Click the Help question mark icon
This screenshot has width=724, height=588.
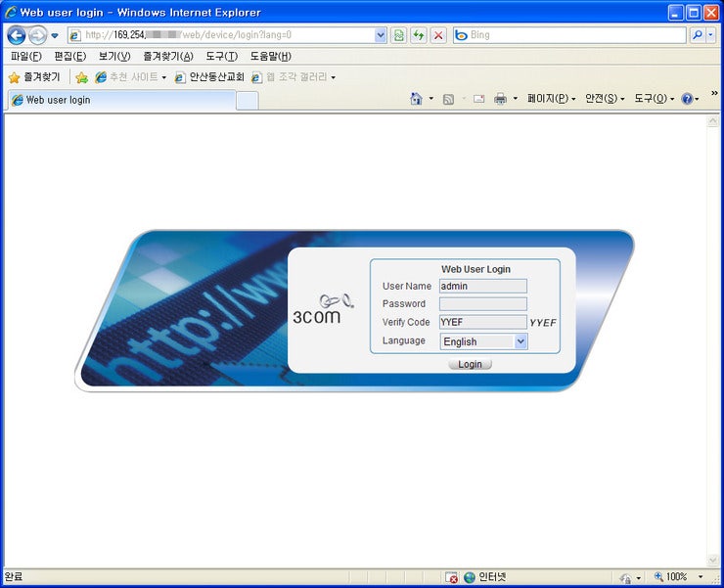coord(687,99)
